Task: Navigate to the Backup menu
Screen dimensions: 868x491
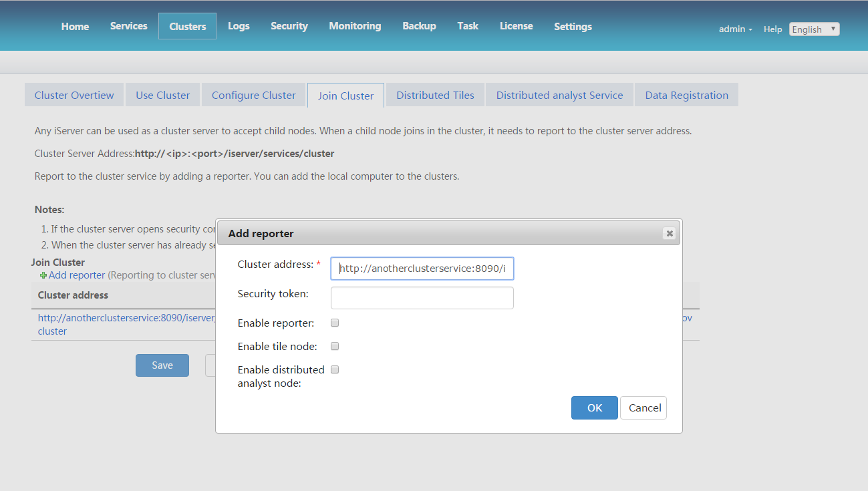Action: click(x=419, y=26)
